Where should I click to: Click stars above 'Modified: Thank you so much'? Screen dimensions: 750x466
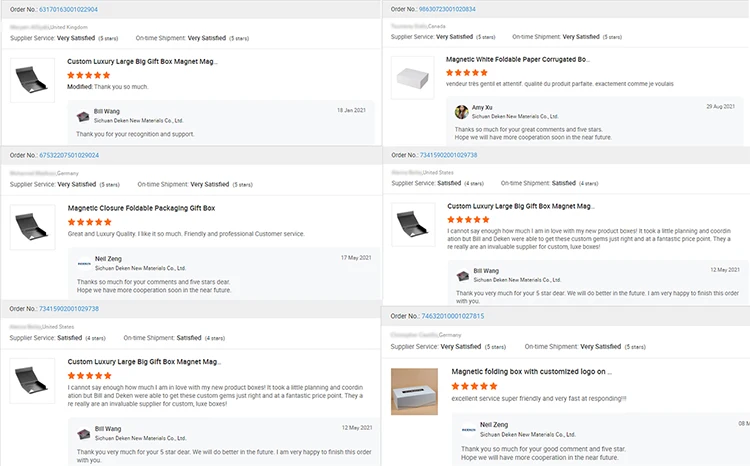coord(89,75)
